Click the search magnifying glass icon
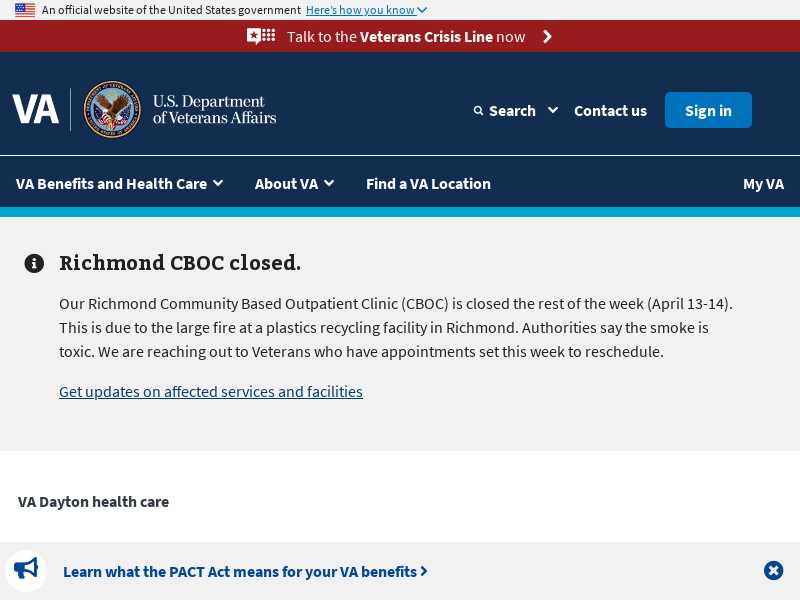 pyautogui.click(x=478, y=111)
